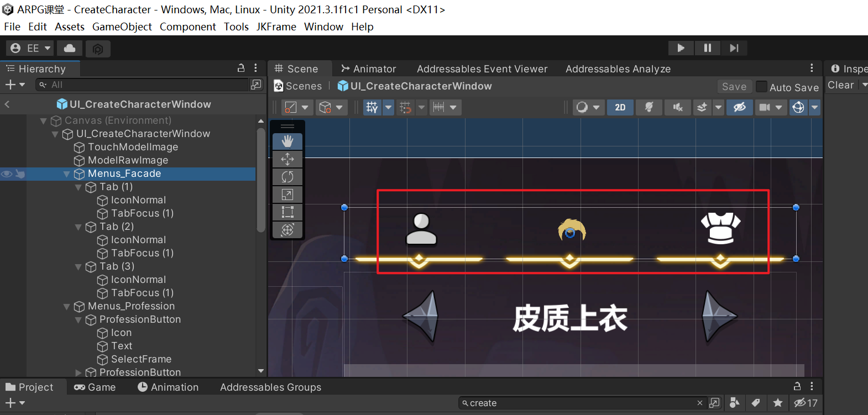Click the Clear button
The height and width of the screenshot is (415, 868).
841,85
